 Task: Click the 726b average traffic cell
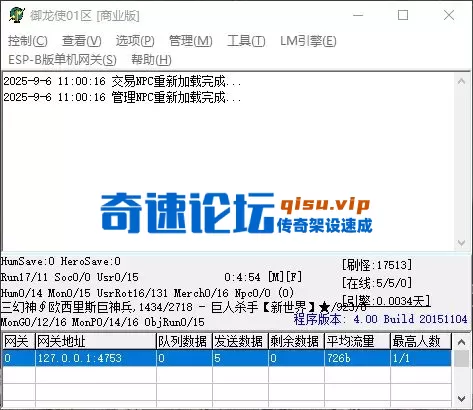coord(358,358)
